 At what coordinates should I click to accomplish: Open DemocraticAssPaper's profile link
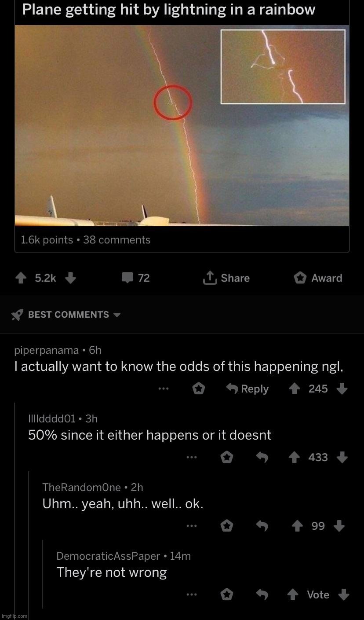click(x=108, y=556)
